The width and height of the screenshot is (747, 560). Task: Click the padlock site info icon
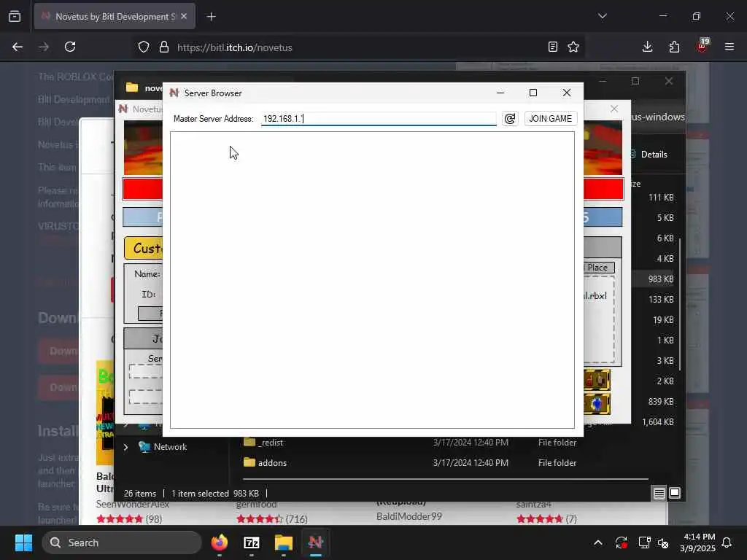[164, 47]
